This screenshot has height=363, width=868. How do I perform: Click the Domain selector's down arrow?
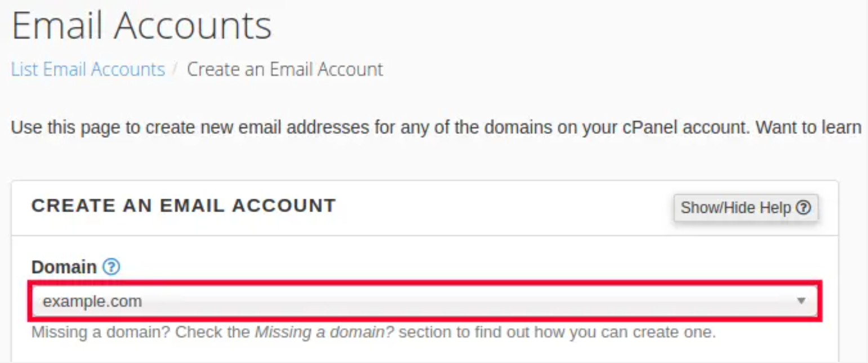801,301
